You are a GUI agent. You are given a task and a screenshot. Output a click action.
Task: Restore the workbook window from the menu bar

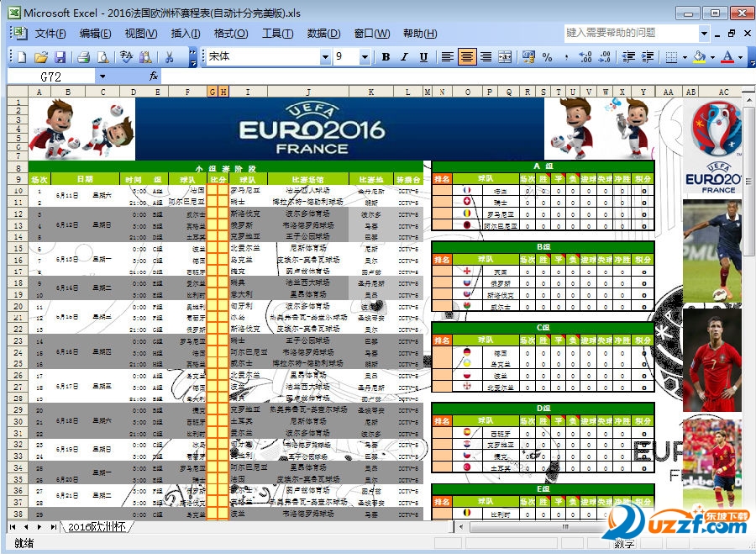[x=732, y=34]
